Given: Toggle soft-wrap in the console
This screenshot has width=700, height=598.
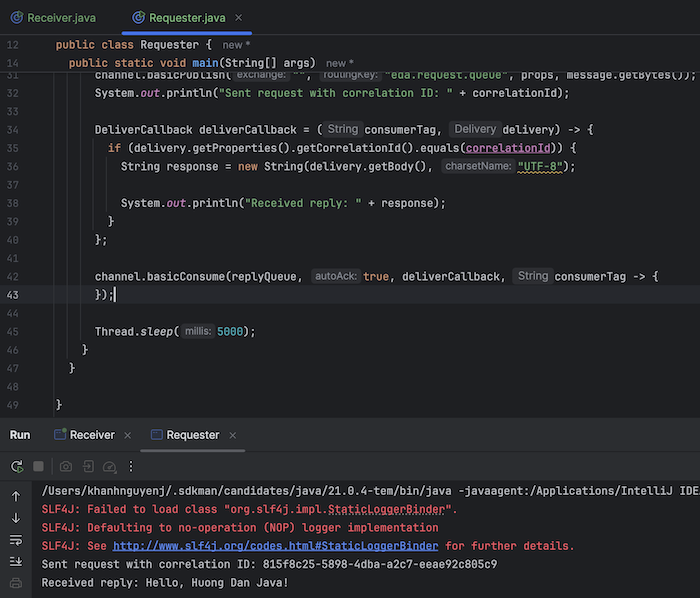Looking at the screenshot, I should (x=16, y=540).
